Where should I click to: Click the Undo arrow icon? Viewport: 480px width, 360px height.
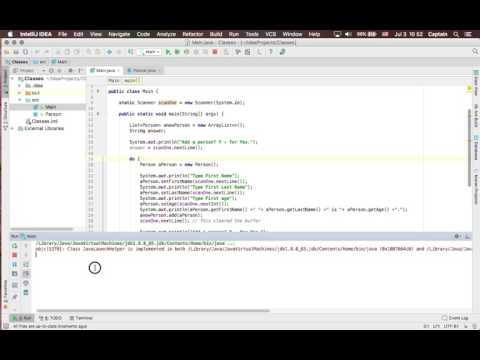(37, 52)
